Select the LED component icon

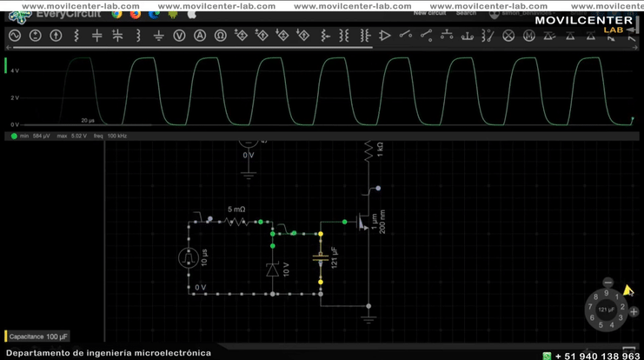(549, 36)
